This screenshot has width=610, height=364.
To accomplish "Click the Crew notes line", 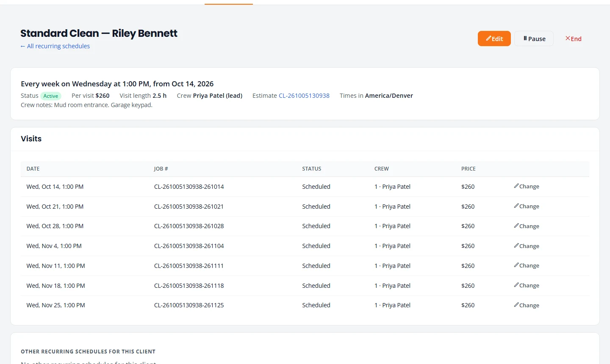I will pos(86,105).
